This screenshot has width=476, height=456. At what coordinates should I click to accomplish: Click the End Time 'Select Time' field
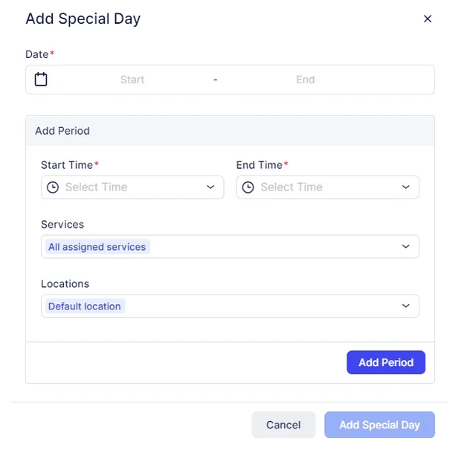tap(327, 187)
